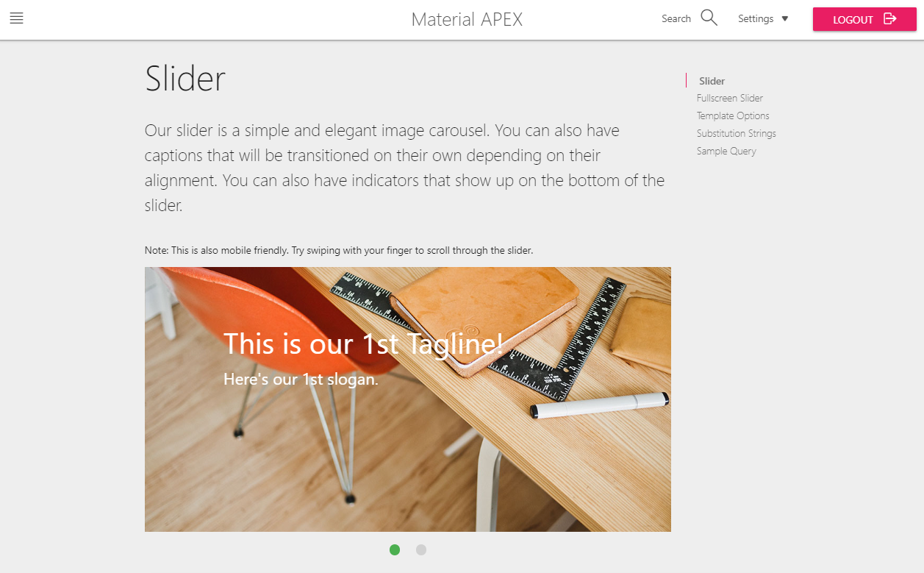The width and height of the screenshot is (924, 573).
Task: Click the Slider page heading
Action: (185, 78)
